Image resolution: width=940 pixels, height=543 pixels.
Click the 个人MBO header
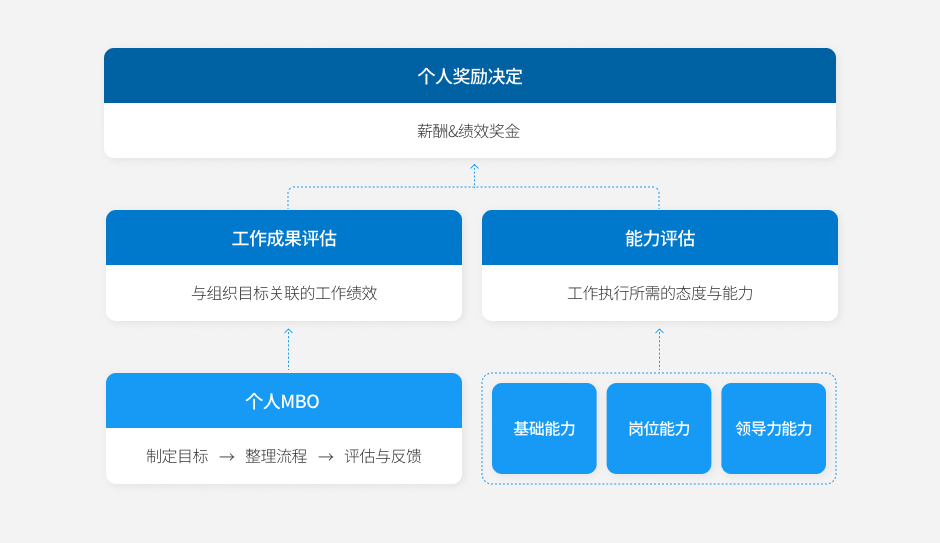pyautogui.click(x=283, y=401)
